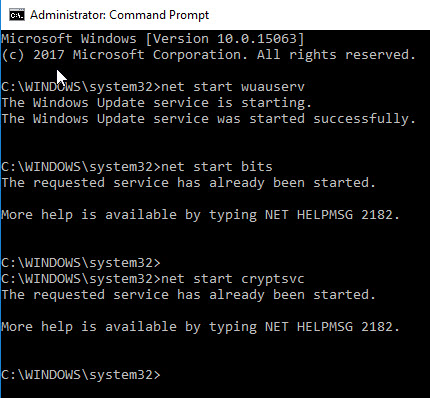Open the Command Prompt system menu icon
The width and height of the screenshot is (430, 398).
pos(17,15)
